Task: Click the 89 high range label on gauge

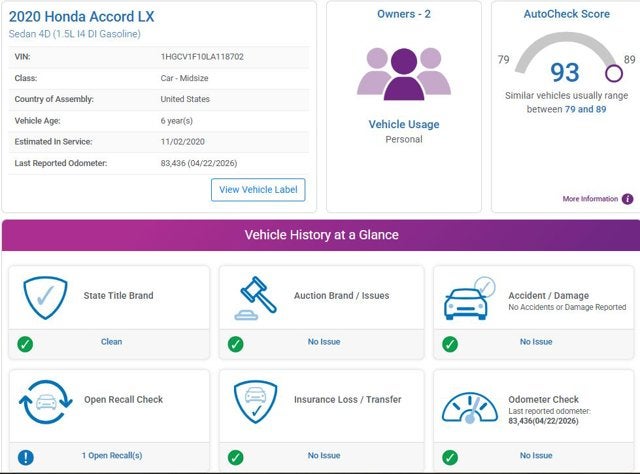Action: click(629, 60)
